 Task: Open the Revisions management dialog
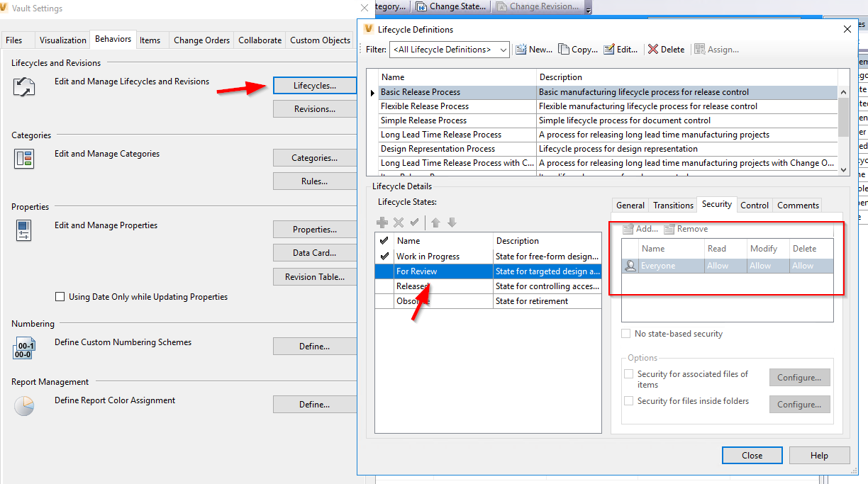point(314,108)
